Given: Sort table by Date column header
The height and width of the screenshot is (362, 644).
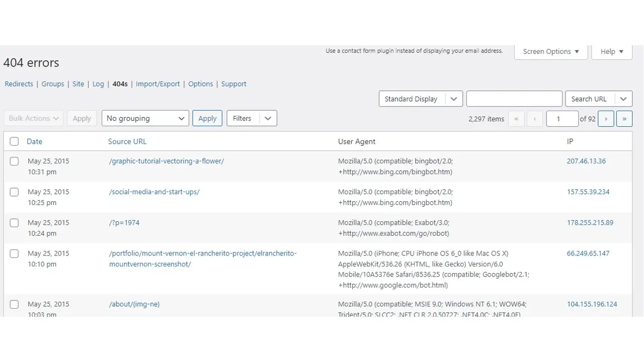Looking at the screenshot, I should pyautogui.click(x=34, y=142).
